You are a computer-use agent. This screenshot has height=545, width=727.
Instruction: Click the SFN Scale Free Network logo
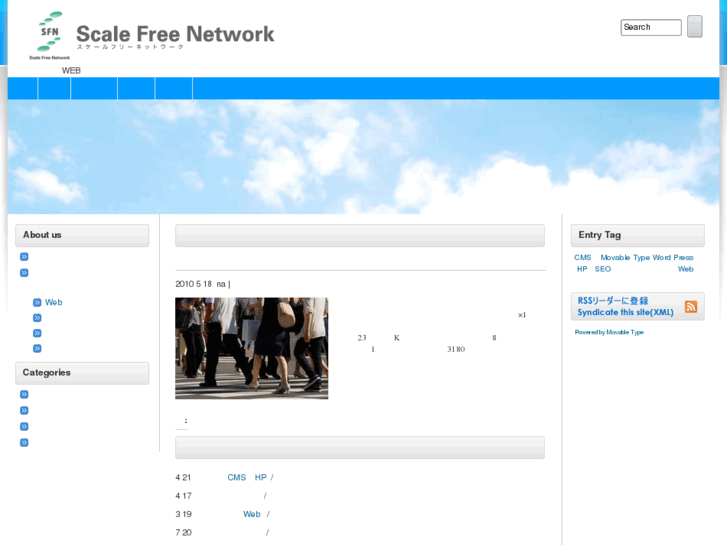[x=50, y=35]
